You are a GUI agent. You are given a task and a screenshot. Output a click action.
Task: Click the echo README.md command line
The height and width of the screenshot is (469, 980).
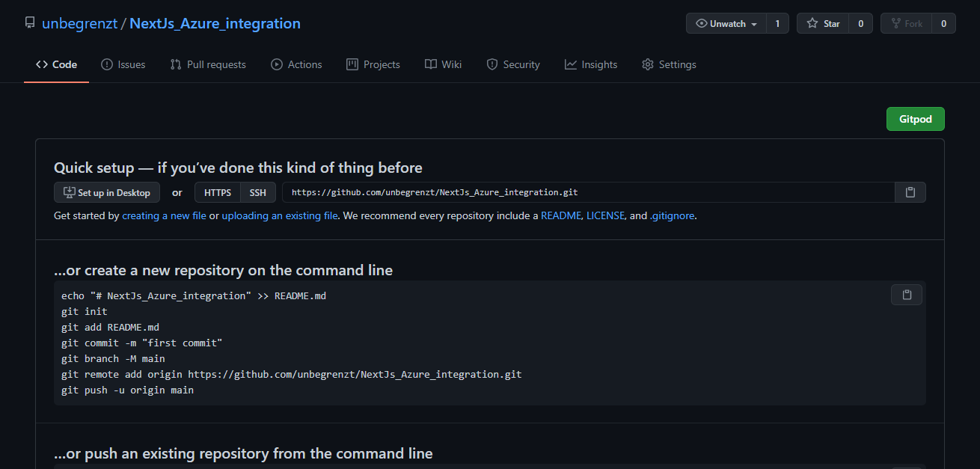tap(194, 295)
